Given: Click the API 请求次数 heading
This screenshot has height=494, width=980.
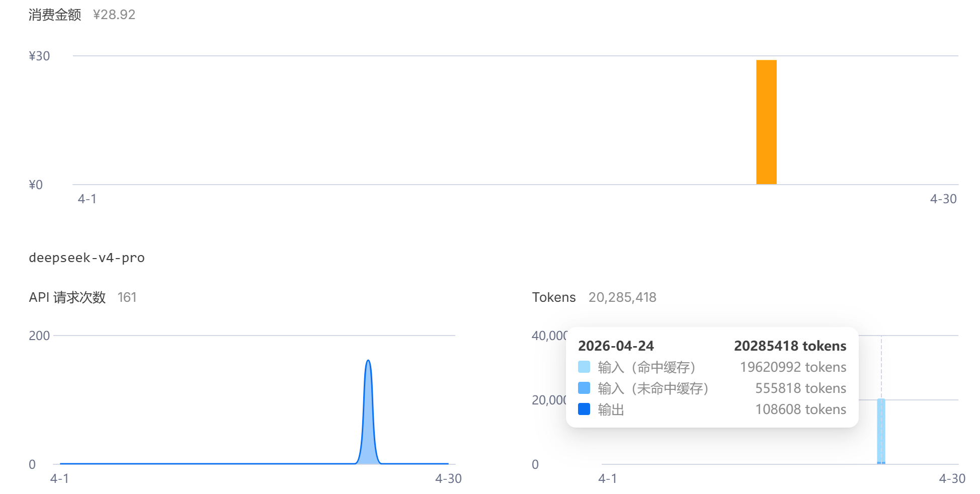Looking at the screenshot, I should point(67,297).
